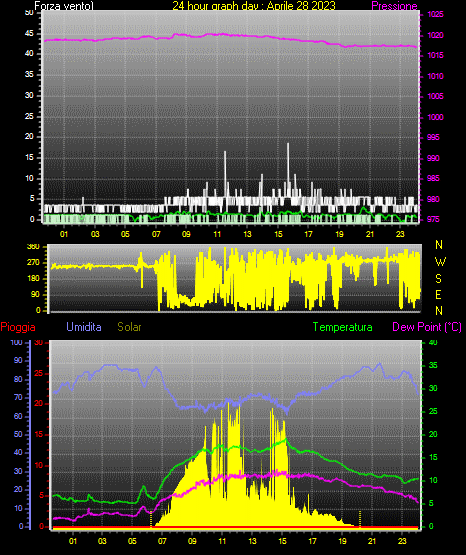
Task: Click the dotted sunrise marker near hour 06
Action: 151,519
